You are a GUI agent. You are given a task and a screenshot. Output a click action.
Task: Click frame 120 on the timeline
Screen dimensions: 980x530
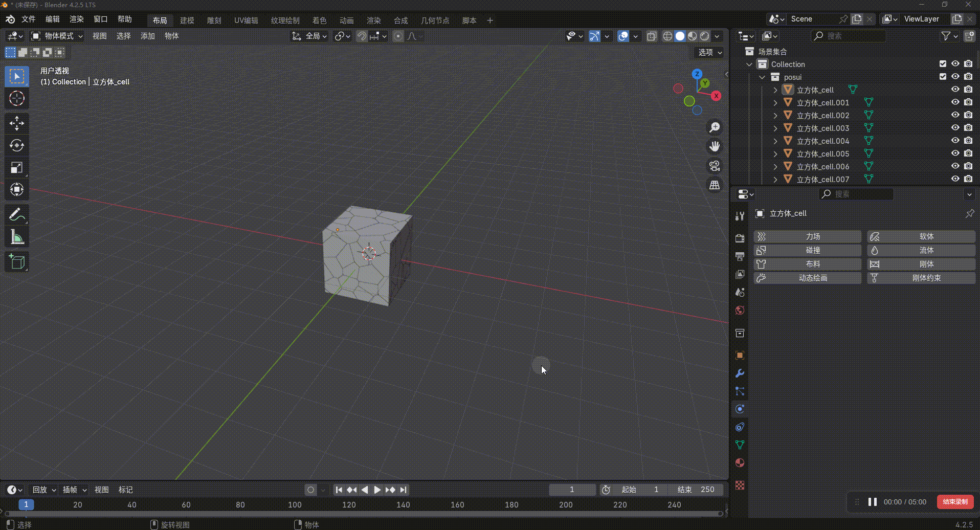click(349, 505)
